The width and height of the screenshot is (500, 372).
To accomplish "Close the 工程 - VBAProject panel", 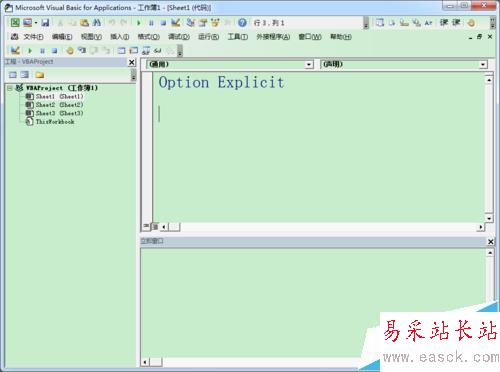I will [132, 62].
